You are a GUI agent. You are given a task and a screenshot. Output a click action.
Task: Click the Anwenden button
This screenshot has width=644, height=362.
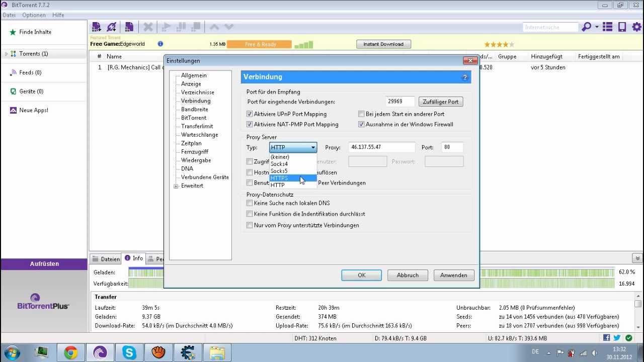pos(454,275)
